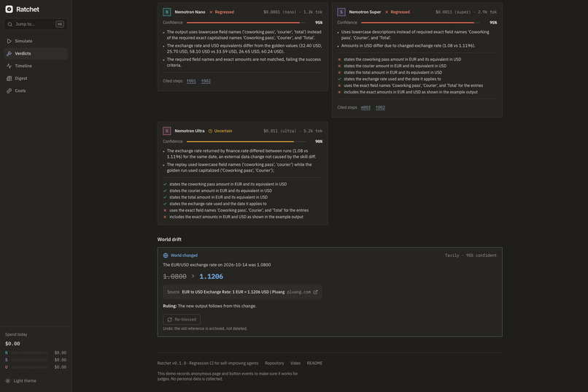Open cited step t002 in Nemotron Nano

click(x=206, y=81)
